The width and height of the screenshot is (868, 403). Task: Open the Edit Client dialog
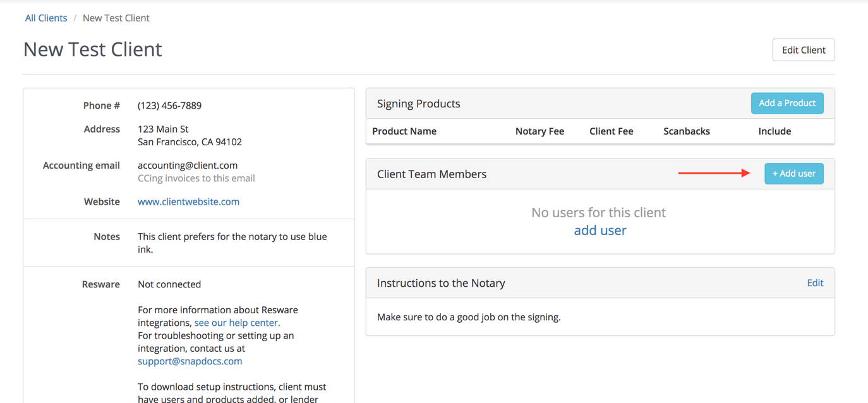803,49
